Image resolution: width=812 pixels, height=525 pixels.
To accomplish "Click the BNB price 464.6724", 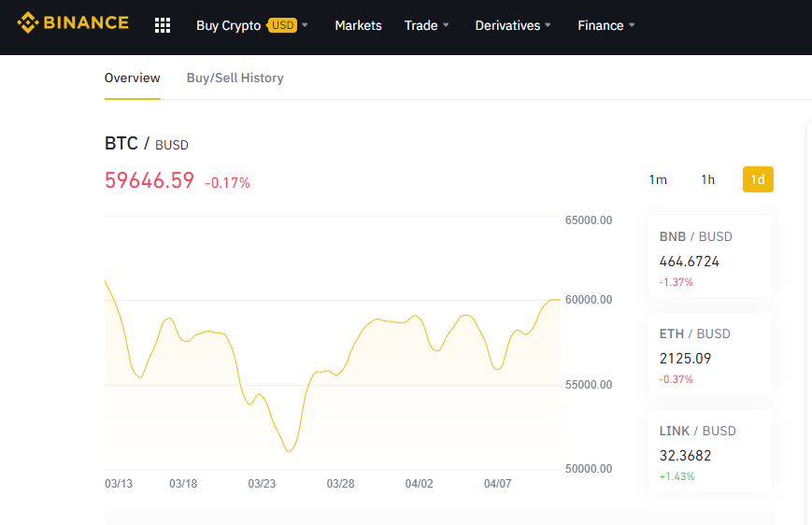I will [690, 262].
